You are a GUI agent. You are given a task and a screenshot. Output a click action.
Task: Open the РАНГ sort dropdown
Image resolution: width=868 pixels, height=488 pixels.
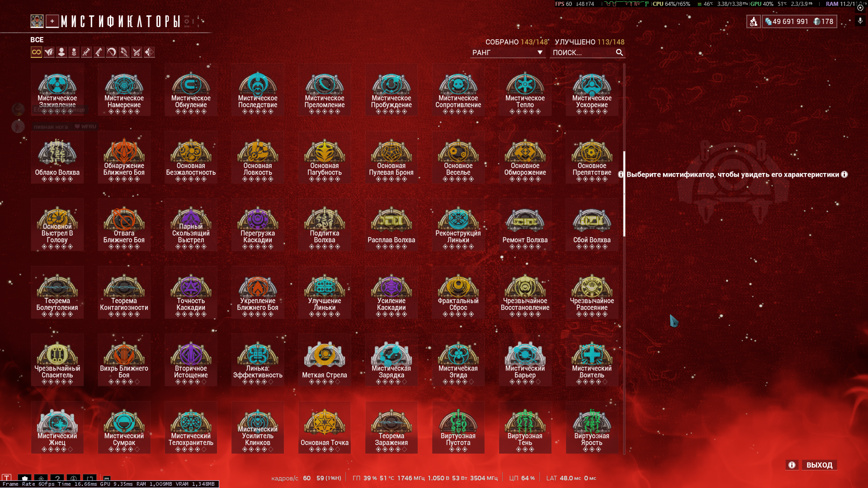coord(507,53)
